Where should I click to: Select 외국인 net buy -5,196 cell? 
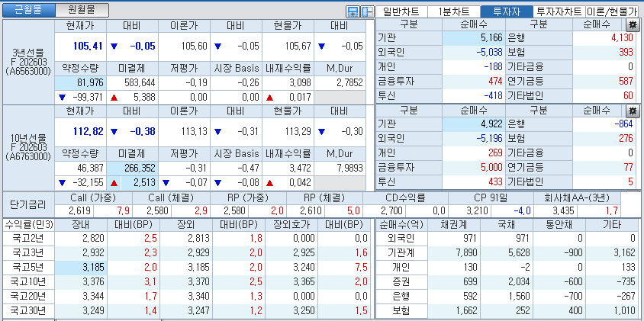(474, 138)
